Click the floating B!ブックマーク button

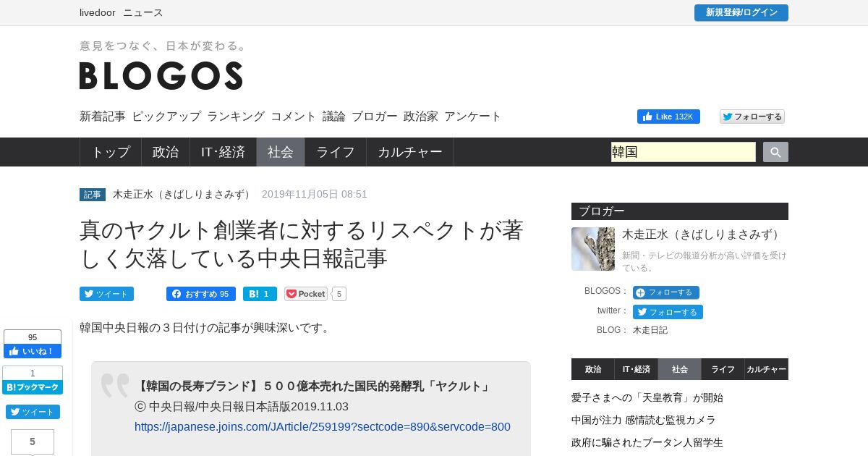point(33,387)
